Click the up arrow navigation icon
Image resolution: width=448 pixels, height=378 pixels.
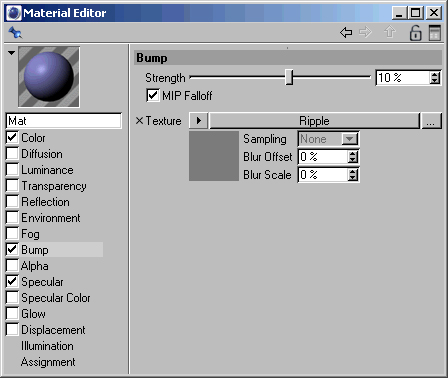point(390,32)
